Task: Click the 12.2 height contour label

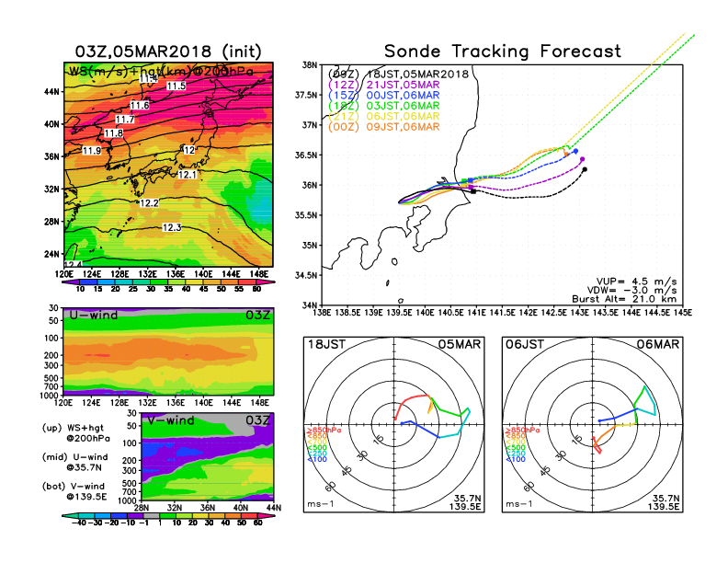Action: point(149,203)
